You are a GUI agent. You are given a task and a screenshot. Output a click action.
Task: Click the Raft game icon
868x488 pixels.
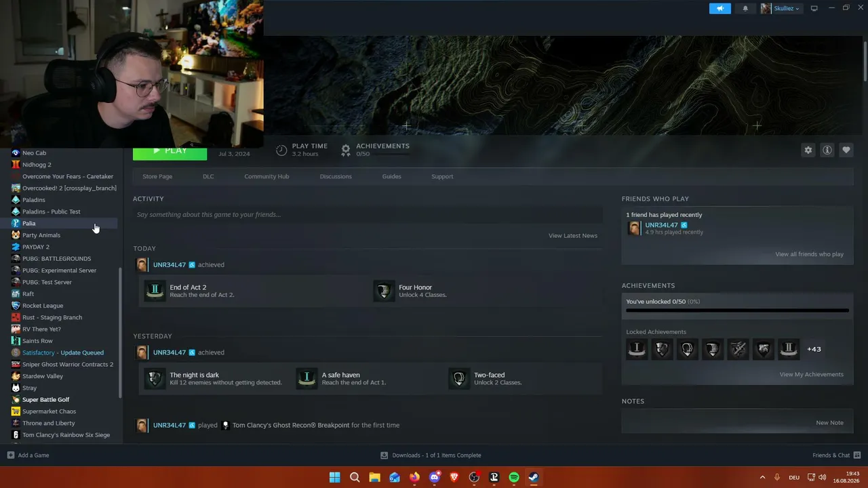[16, 294]
